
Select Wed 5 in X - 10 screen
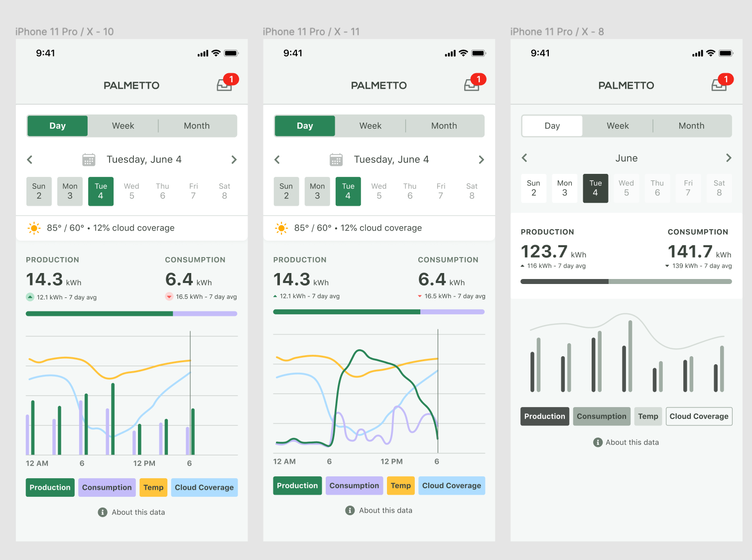(131, 191)
